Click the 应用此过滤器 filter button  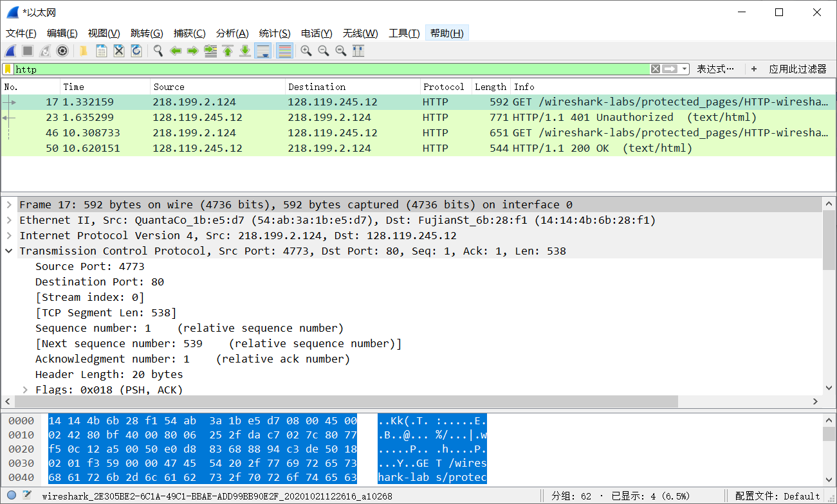(x=798, y=69)
